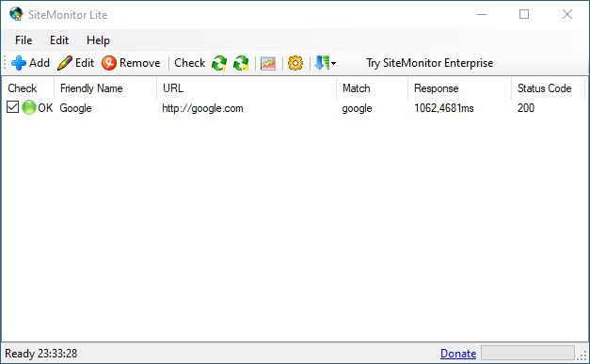Viewport: 590px width, 364px height.
Task: Click the SiteMonitor Lite app icon
Action: tap(17, 14)
